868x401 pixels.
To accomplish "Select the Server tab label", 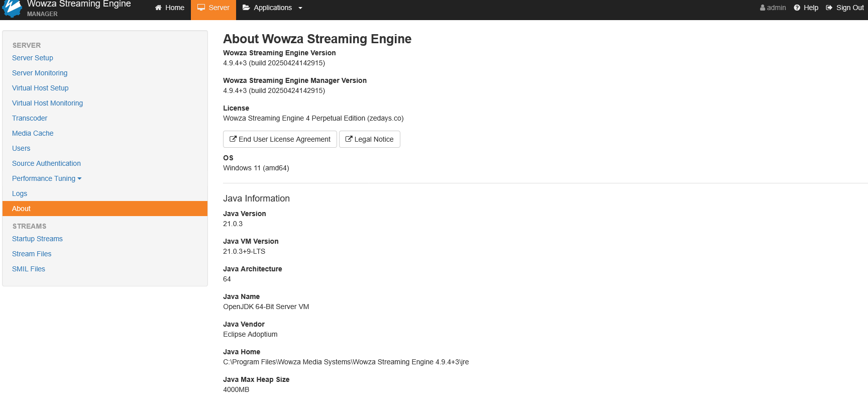I will tap(219, 8).
